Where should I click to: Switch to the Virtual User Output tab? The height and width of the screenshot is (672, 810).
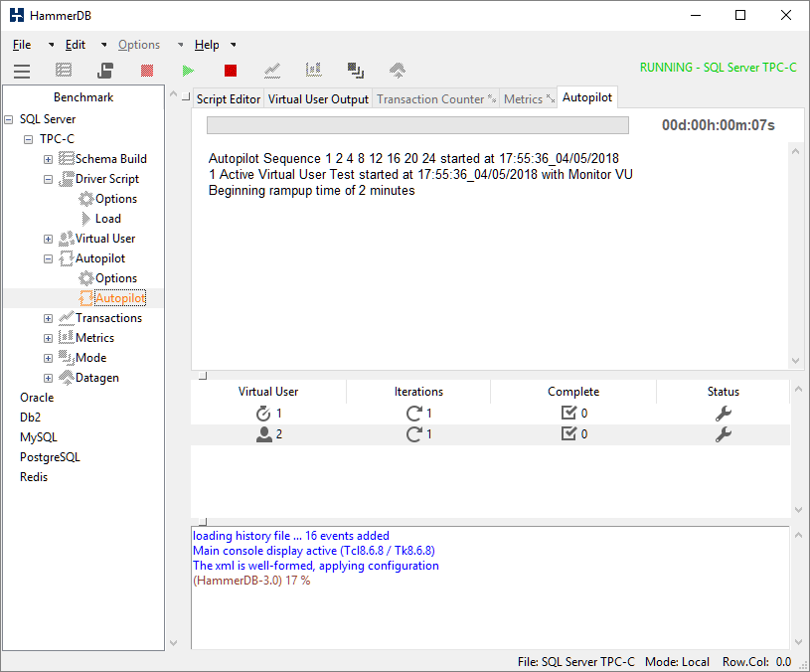point(318,99)
